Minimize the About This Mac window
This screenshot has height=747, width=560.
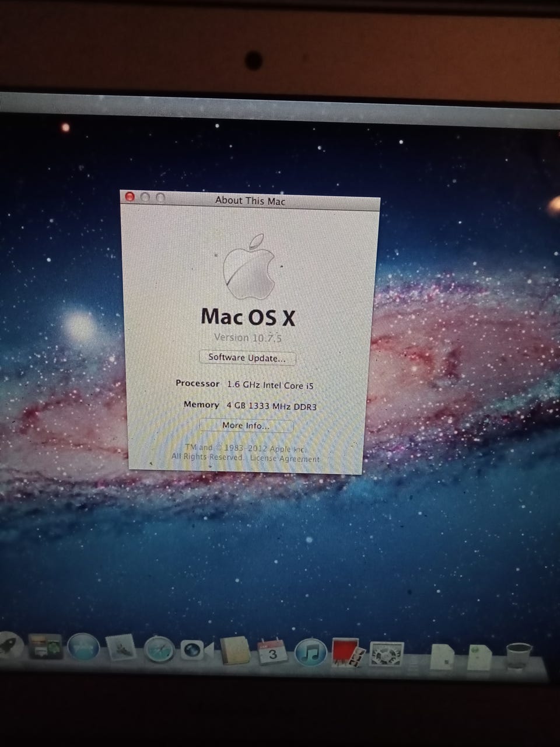(x=145, y=198)
